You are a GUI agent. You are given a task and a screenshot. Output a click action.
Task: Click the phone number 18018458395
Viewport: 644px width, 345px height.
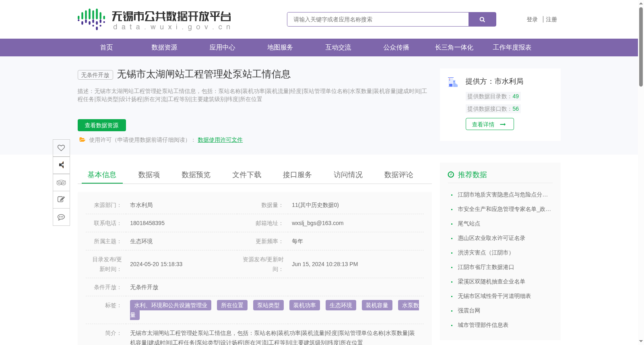(147, 223)
